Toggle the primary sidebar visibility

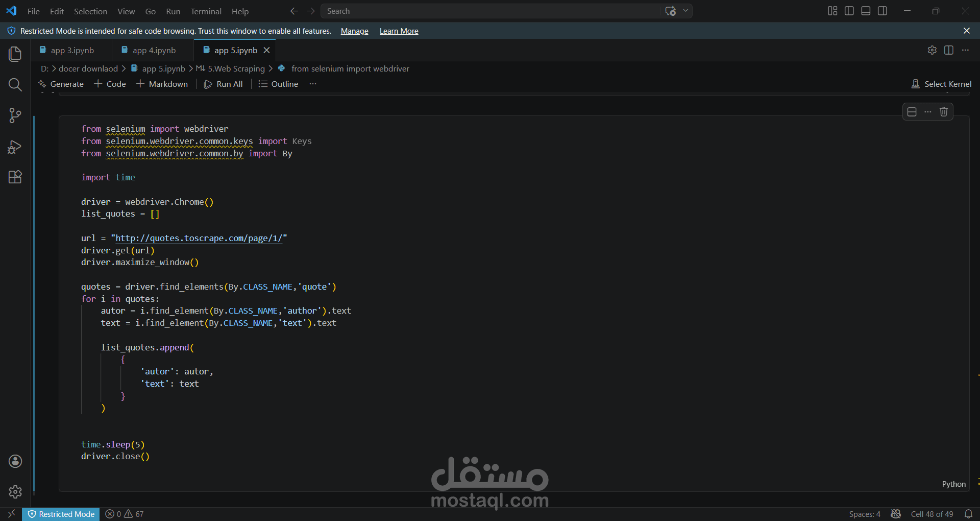(x=849, y=11)
